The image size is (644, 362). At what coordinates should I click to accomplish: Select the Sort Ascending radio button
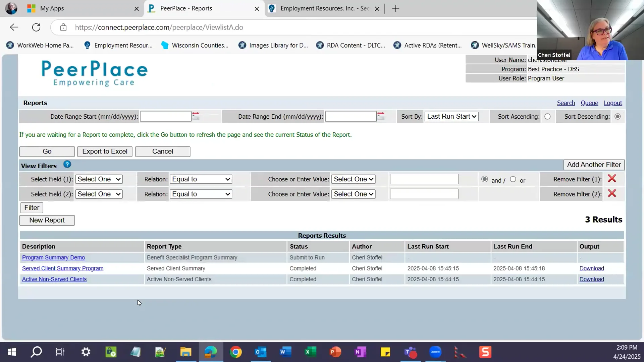(x=547, y=117)
